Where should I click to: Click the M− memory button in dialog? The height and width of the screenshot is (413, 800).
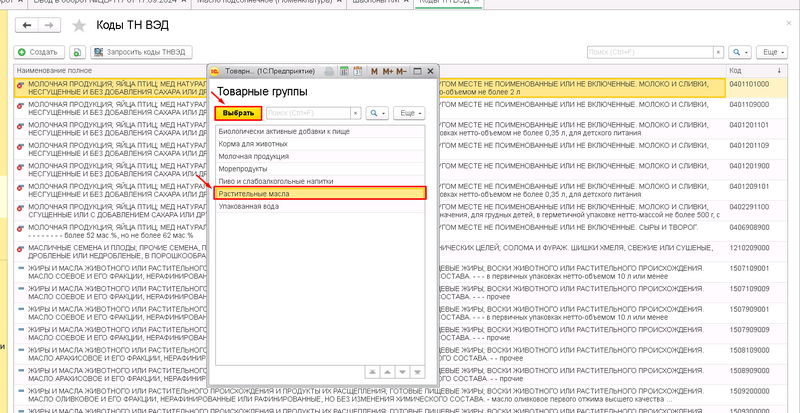pyautogui.click(x=402, y=71)
